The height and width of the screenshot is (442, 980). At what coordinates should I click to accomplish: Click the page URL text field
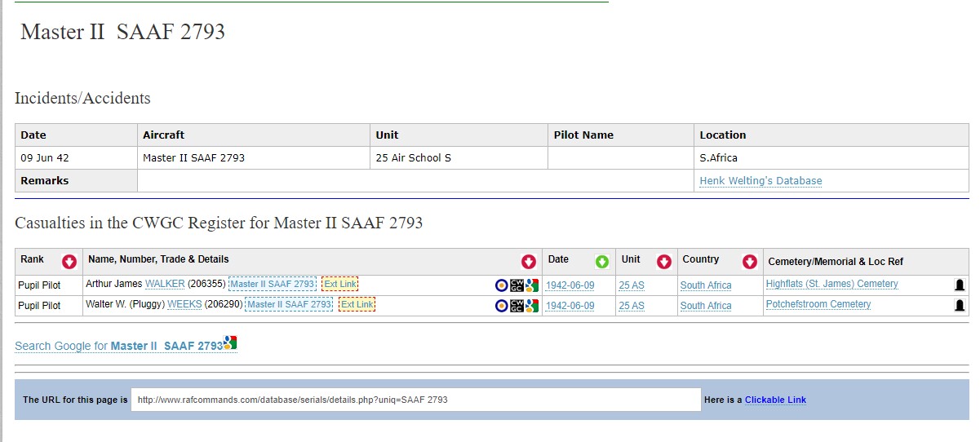pos(416,400)
